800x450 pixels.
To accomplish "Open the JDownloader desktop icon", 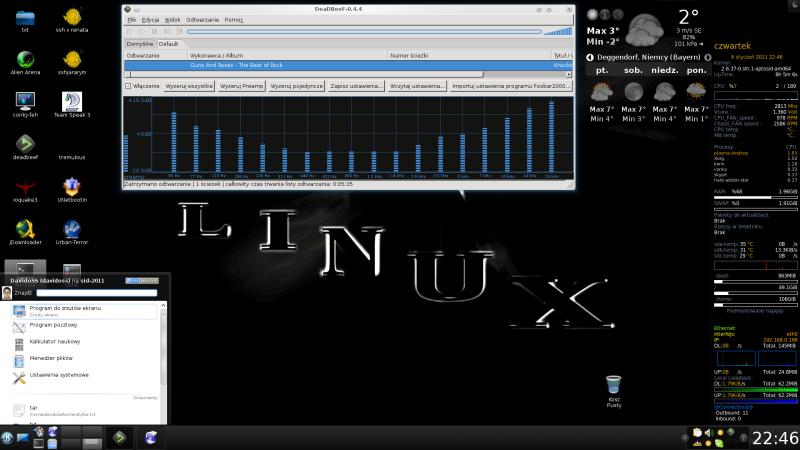I will 24,228.
